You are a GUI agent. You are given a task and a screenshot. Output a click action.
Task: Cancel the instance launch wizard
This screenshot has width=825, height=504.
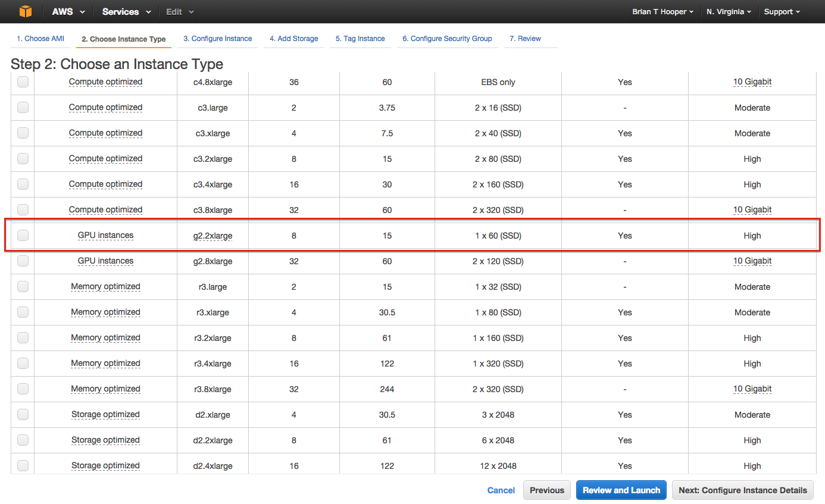(x=501, y=490)
